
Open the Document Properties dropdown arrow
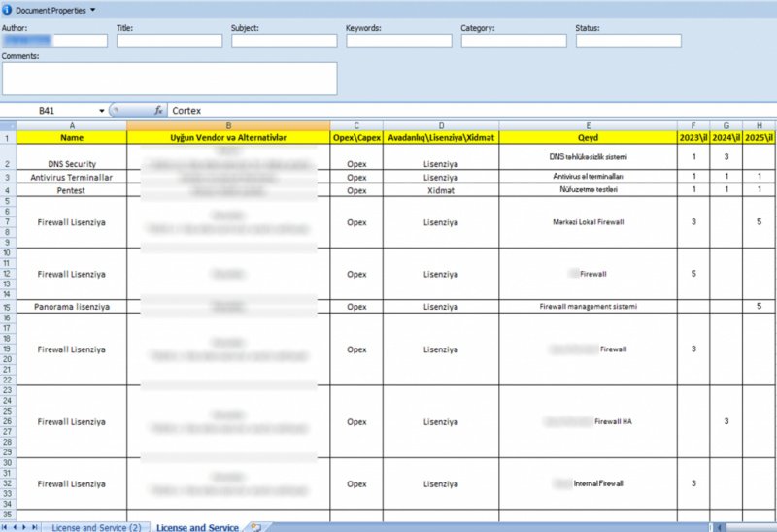[93, 10]
